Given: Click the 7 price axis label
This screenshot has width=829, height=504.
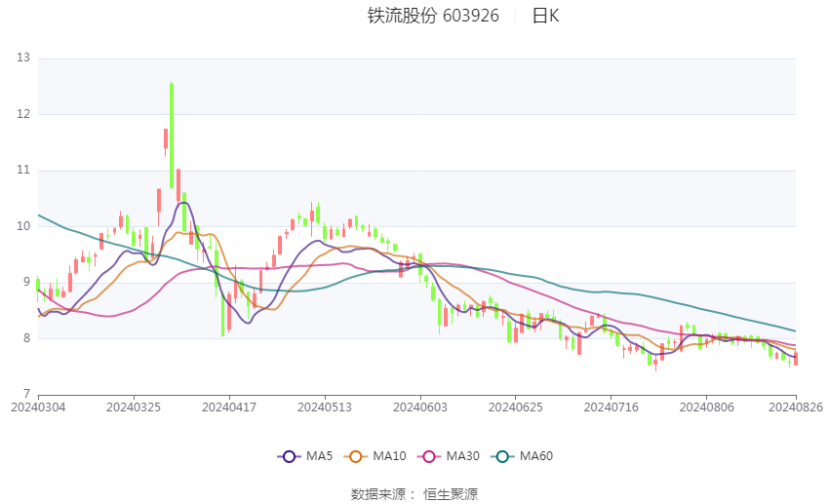Looking at the screenshot, I should click(27, 394).
